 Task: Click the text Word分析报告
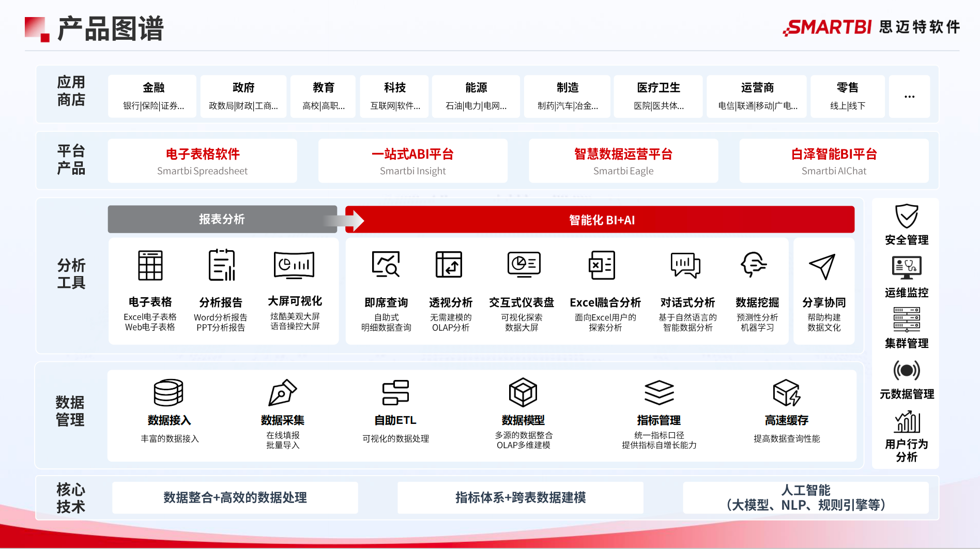click(221, 317)
